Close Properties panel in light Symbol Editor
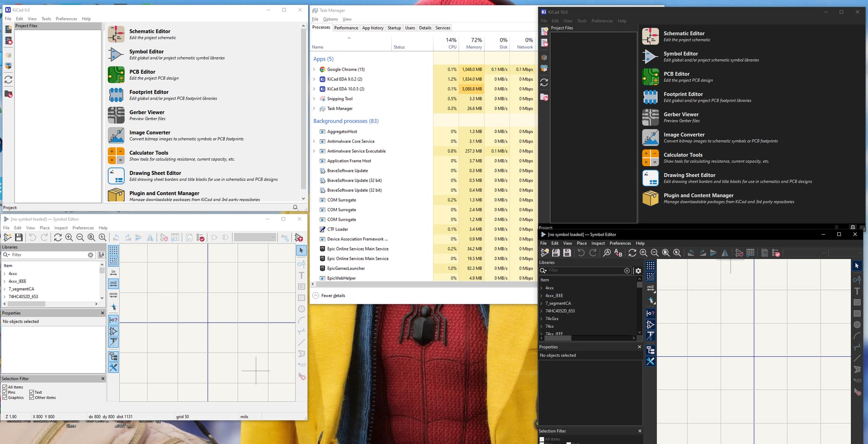This screenshot has width=868, height=444. click(x=103, y=313)
